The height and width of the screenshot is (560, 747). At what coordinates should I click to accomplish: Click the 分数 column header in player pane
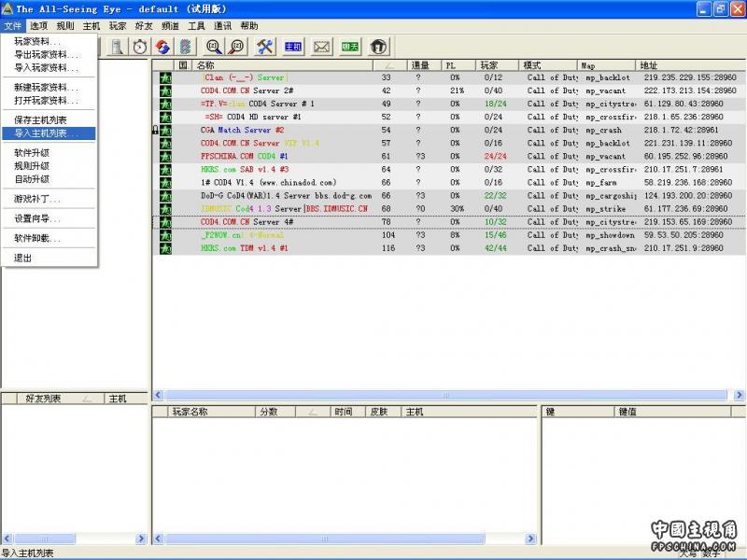[275, 412]
